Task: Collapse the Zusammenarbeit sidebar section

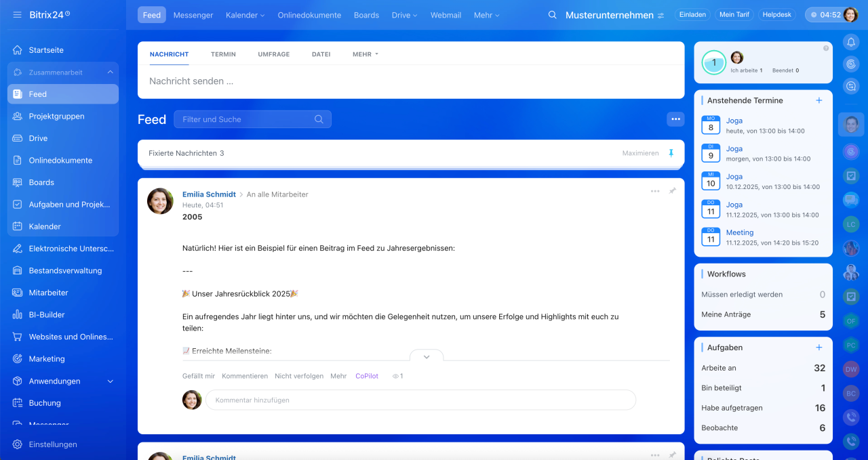Action: [110, 72]
